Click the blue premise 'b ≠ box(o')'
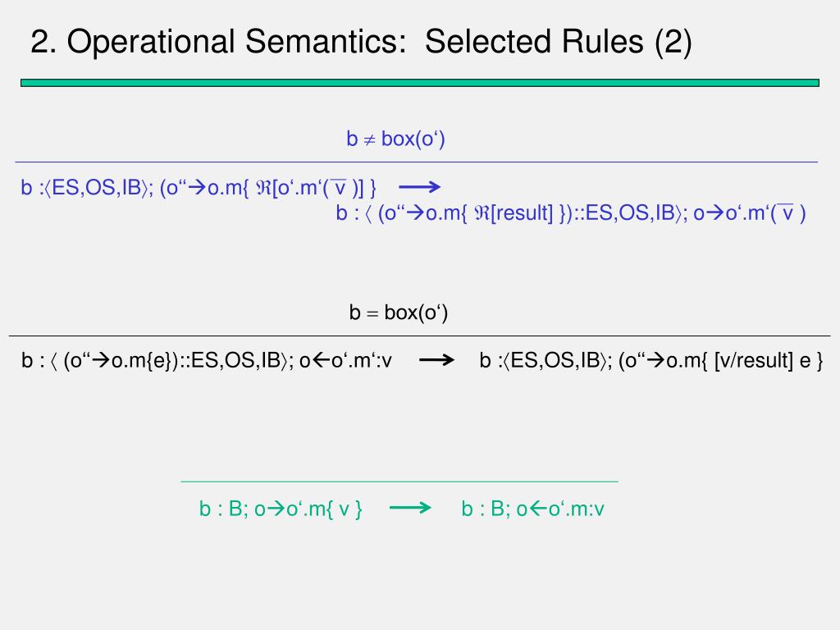 pyautogui.click(x=395, y=139)
